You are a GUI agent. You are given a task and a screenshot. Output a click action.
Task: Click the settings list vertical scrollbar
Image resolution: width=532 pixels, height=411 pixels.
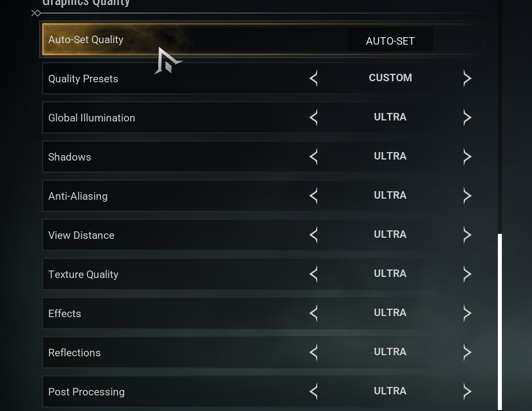click(x=500, y=321)
